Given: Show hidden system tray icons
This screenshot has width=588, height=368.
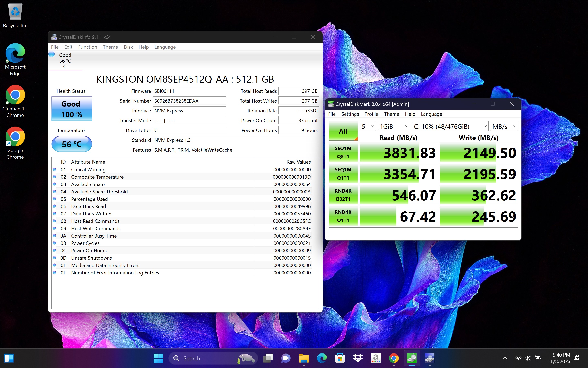Looking at the screenshot, I should point(505,358).
